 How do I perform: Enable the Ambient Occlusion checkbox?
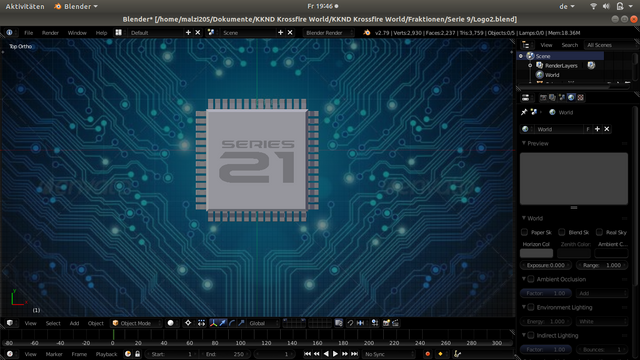click(531, 279)
